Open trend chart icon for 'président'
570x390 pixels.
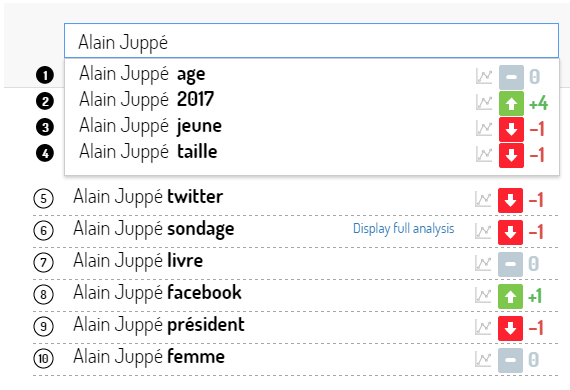(x=483, y=327)
